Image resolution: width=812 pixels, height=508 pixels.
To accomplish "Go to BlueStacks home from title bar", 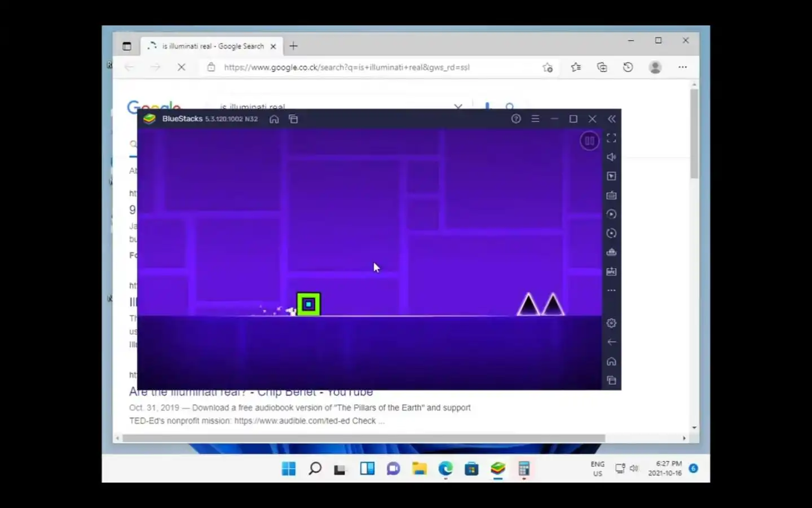I will [274, 119].
